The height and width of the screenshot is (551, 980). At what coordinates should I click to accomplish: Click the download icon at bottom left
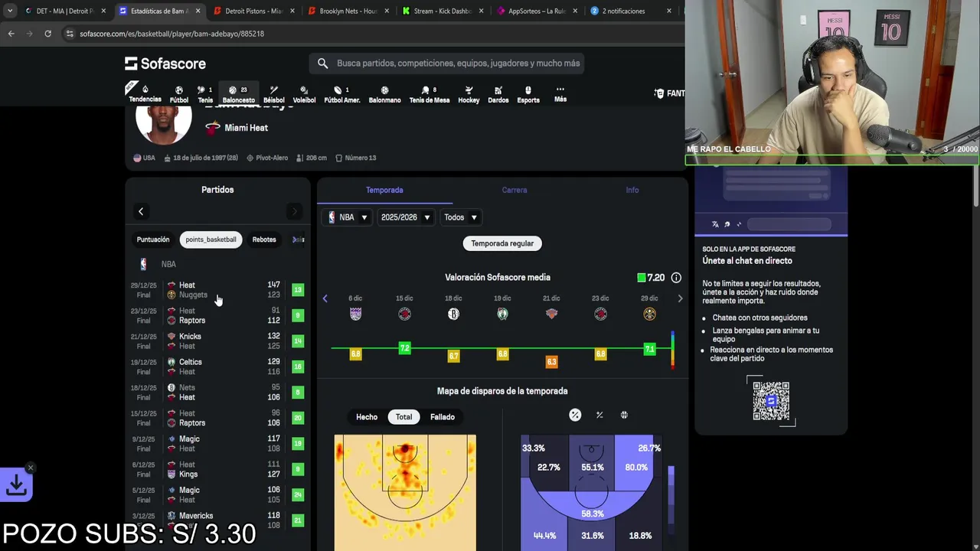(16, 484)
